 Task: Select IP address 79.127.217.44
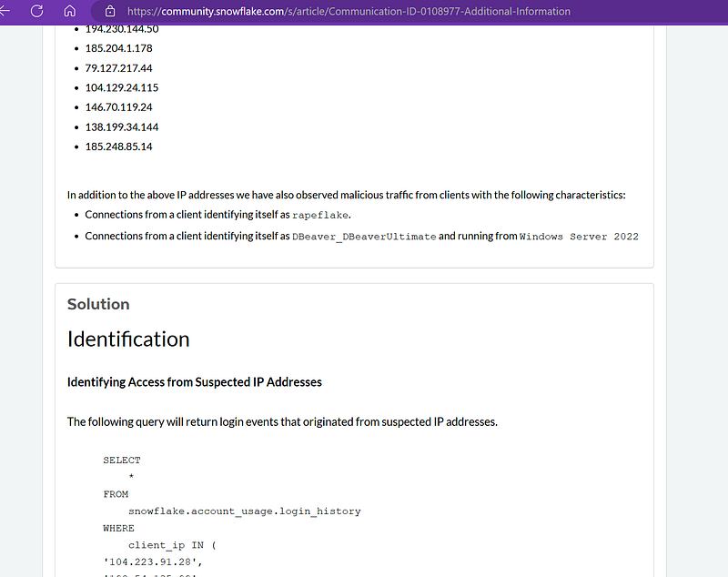point(118,68)
